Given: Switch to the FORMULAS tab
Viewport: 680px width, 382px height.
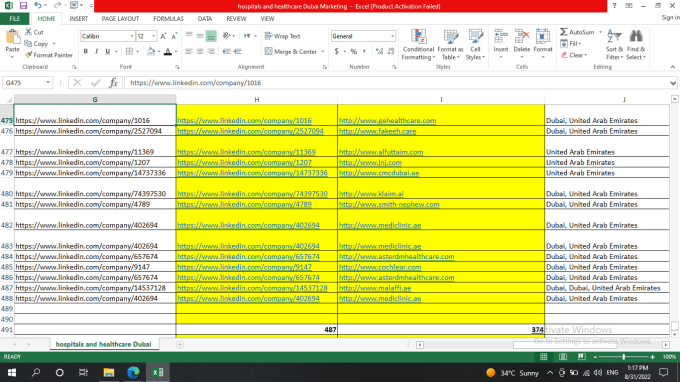Looking at the screenshot, I should coord(168,19).
